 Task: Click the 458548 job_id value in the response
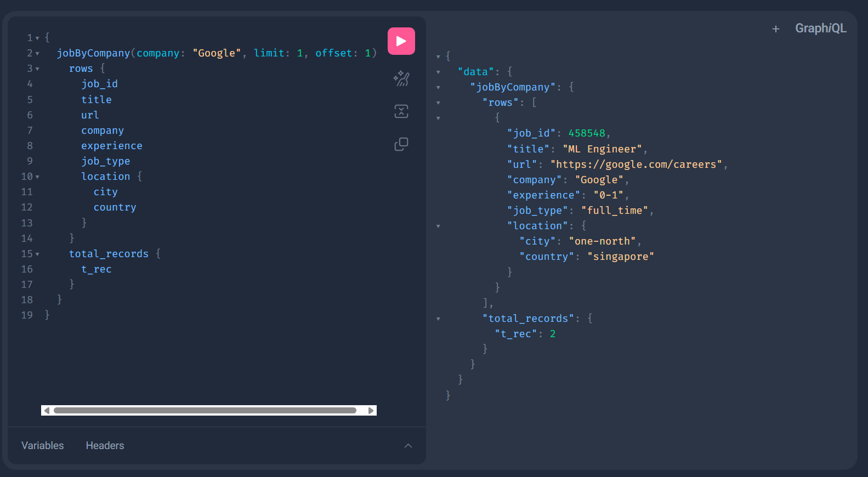pyautogui.click(x=587, y=133)
